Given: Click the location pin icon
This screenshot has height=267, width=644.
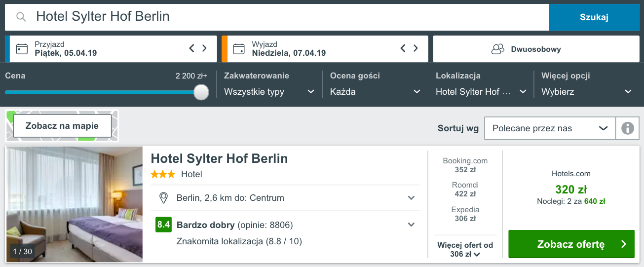Looking at the screenshot, I should pos(163,198).
